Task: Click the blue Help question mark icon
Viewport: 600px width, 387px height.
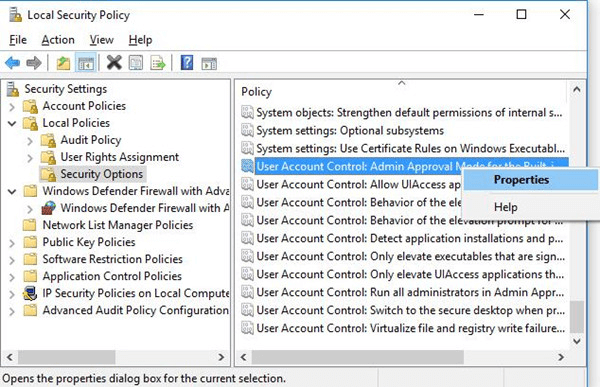Action: click(x=187, y=62)
